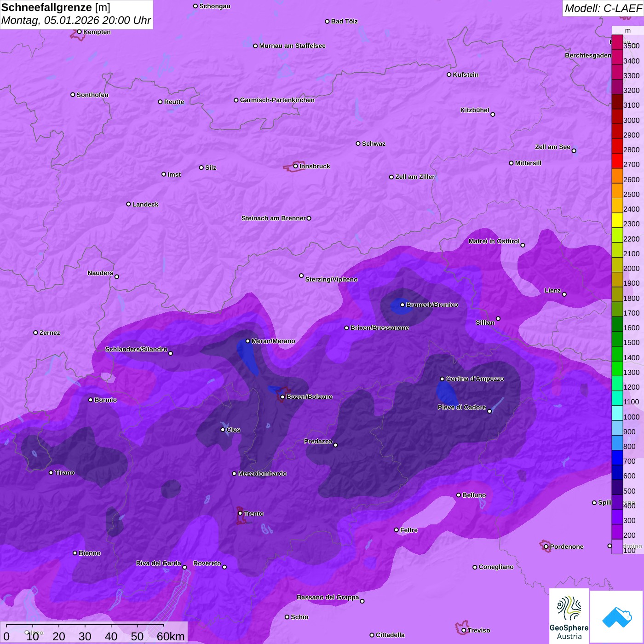Image resolution: width=644 pixels, height=644 pixels.
Task: Click the 'Pieve di Cadore' label
Action: [462, 407]
